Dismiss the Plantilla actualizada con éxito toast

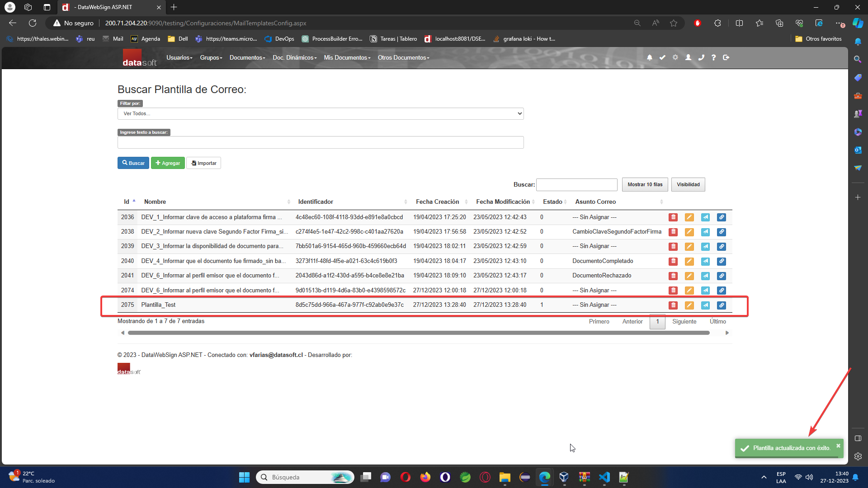pos(838,446)
